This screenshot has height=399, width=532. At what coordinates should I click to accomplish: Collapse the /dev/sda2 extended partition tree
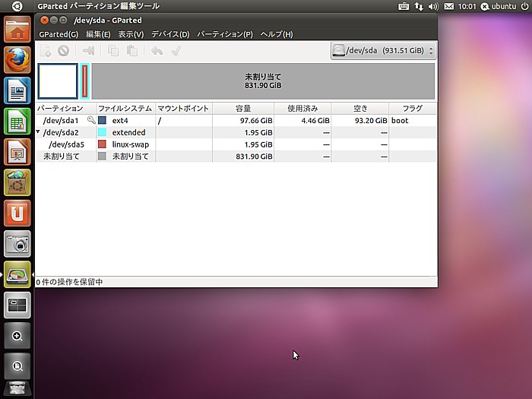(x=38, y=131)
